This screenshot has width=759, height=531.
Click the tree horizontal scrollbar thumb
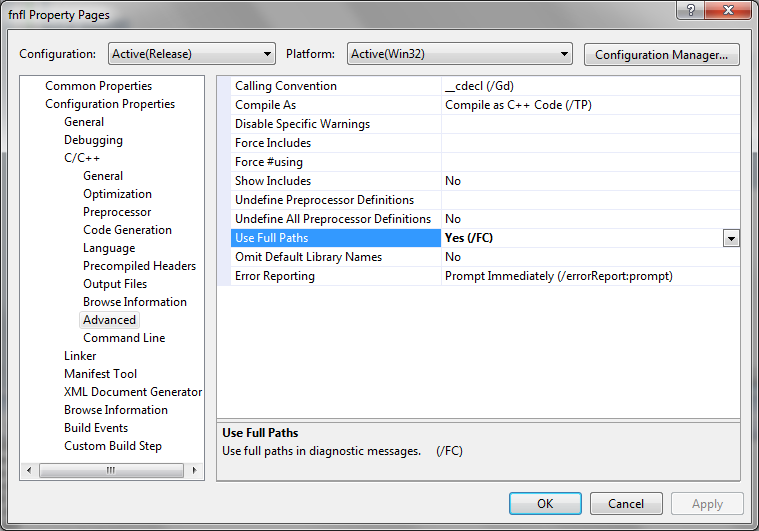point(111,470)
